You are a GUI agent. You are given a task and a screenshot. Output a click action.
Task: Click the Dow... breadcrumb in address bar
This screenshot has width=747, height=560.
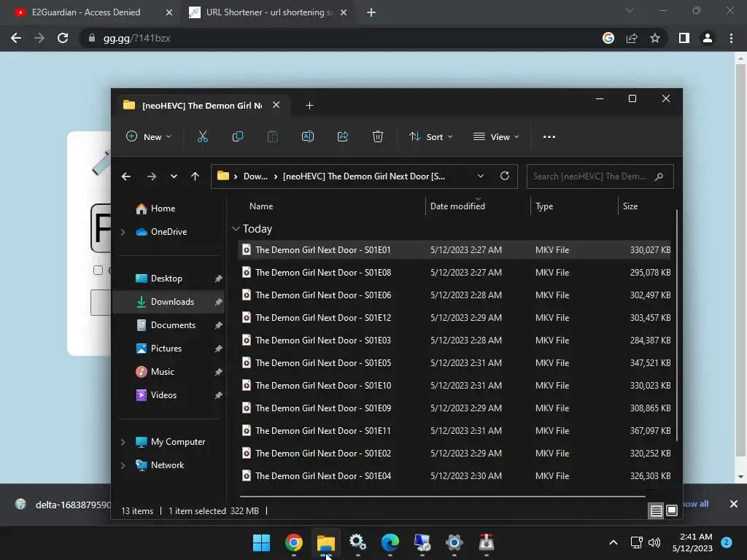(255, 176)
